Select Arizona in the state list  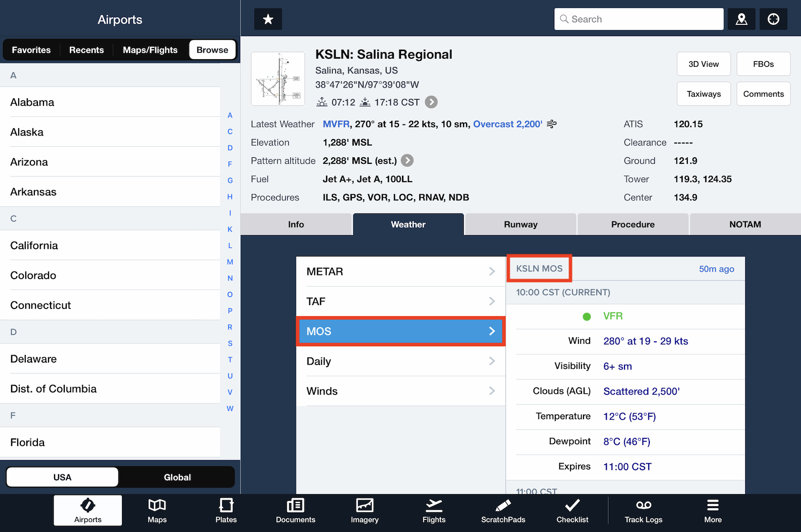tap(110, 162)
